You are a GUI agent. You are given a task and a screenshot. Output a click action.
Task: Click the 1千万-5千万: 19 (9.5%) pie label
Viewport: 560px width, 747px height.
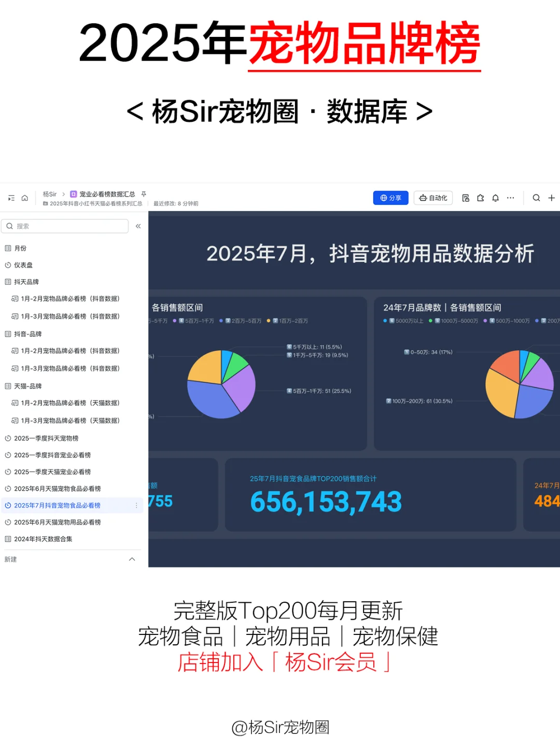317,355
